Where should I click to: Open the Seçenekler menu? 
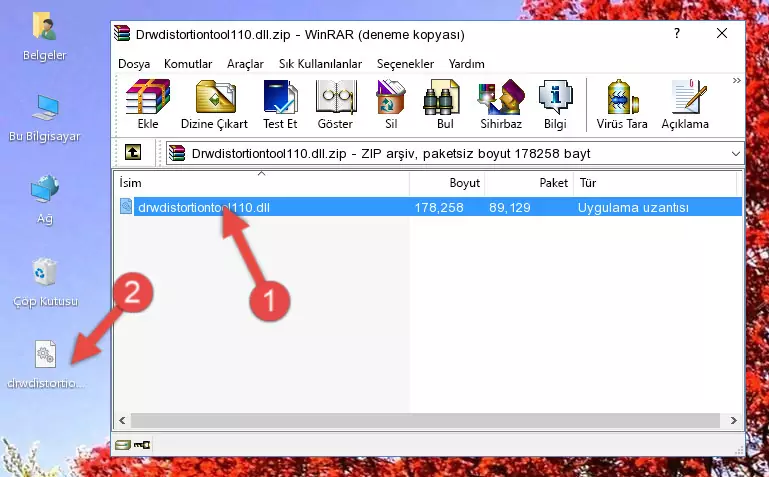tap(405, 64)
